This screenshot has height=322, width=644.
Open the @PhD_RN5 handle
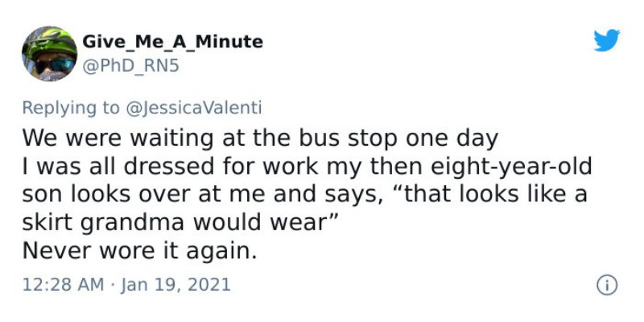point(130,66)
